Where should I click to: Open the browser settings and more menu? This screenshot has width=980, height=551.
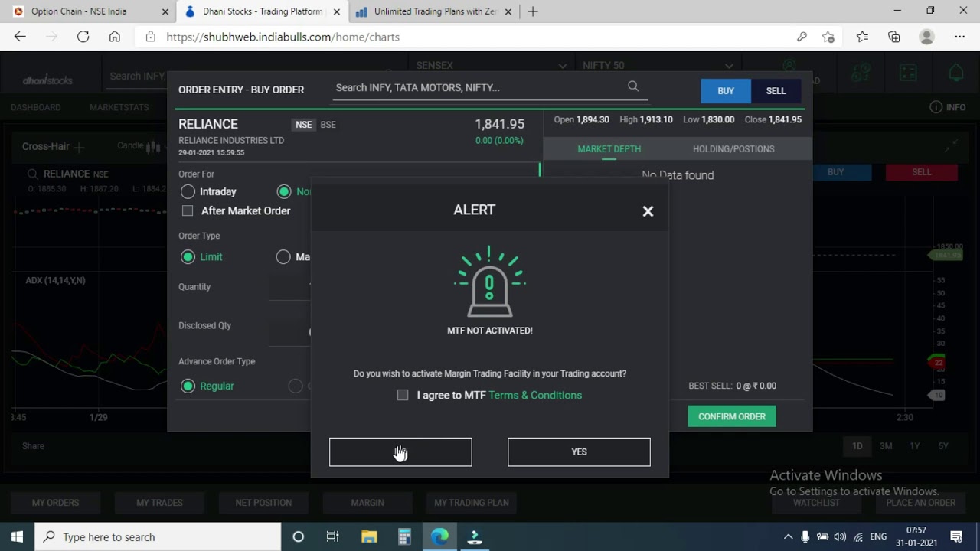pyautogui.click(x=959, y=37)
